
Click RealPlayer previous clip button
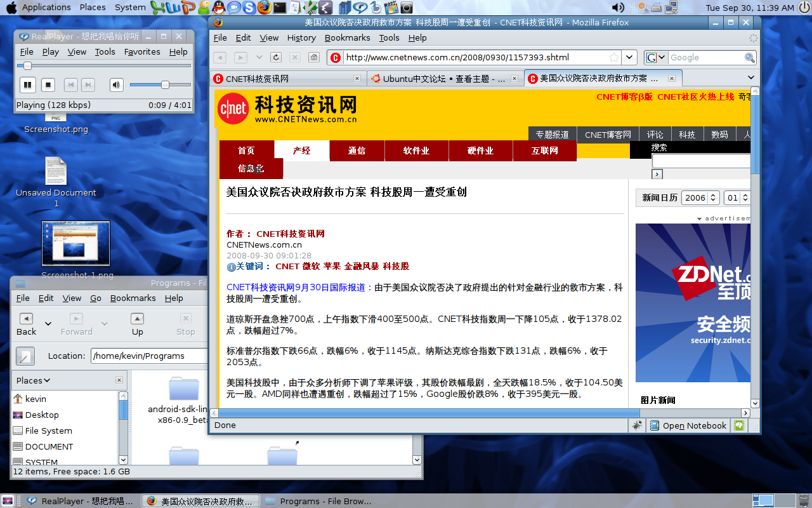[x=71, y=84]
